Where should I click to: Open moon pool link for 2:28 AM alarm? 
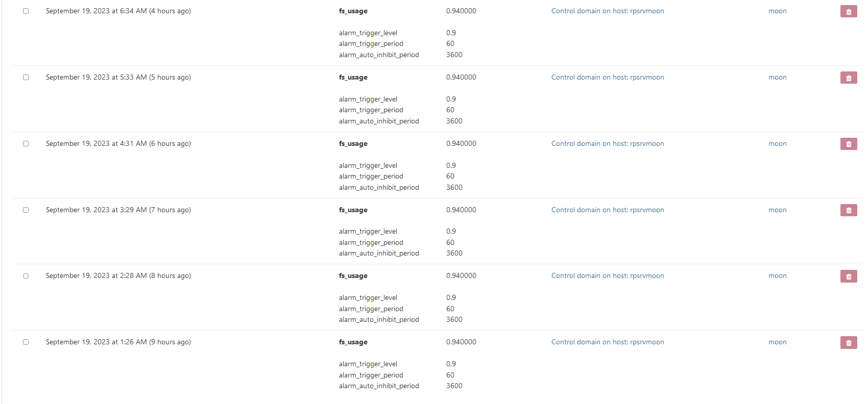pos(777,276)
